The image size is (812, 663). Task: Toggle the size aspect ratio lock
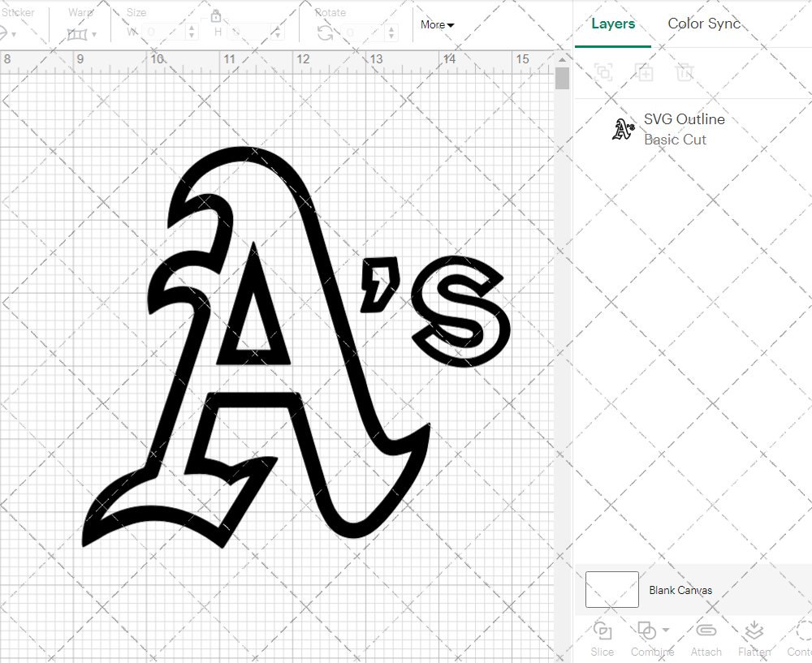216,16
